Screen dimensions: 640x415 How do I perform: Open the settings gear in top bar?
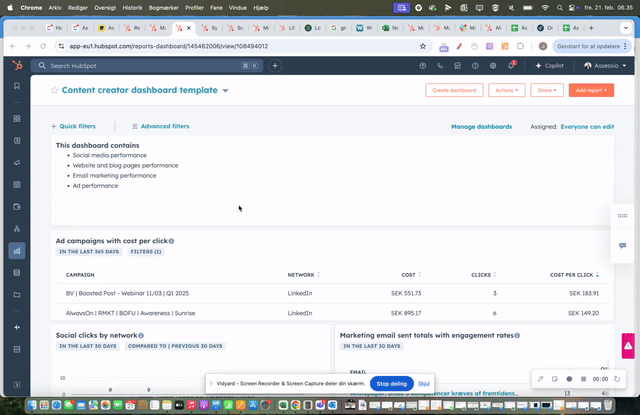coord(492,66)
